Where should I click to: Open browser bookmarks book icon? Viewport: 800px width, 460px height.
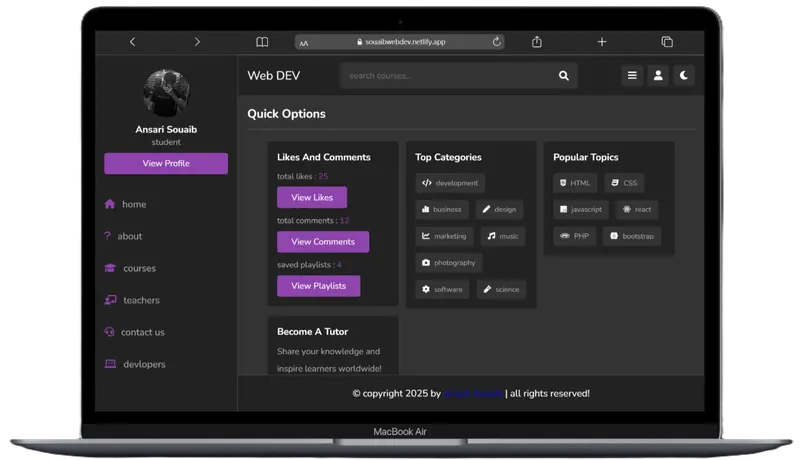(262, 42)
